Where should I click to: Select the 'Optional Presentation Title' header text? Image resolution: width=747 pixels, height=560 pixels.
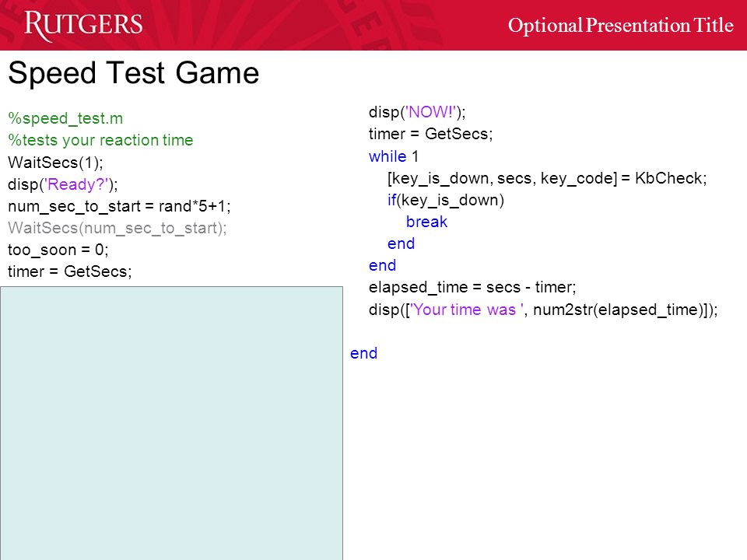coord(620,25)
